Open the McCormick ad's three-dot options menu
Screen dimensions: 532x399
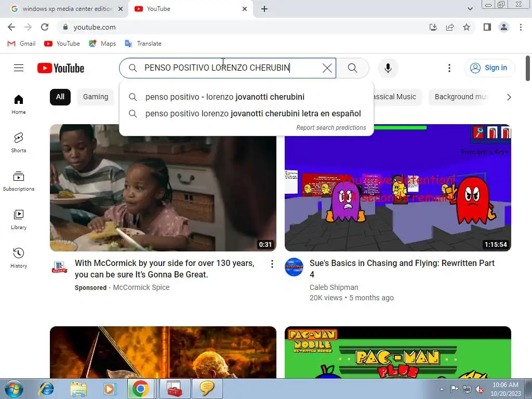[x=272, y=264]
